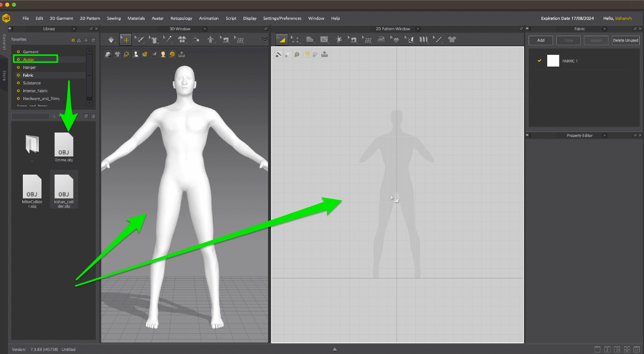The image size is (644, 354).
Task: Click the Delete Unused button
Action: [625, 40]
